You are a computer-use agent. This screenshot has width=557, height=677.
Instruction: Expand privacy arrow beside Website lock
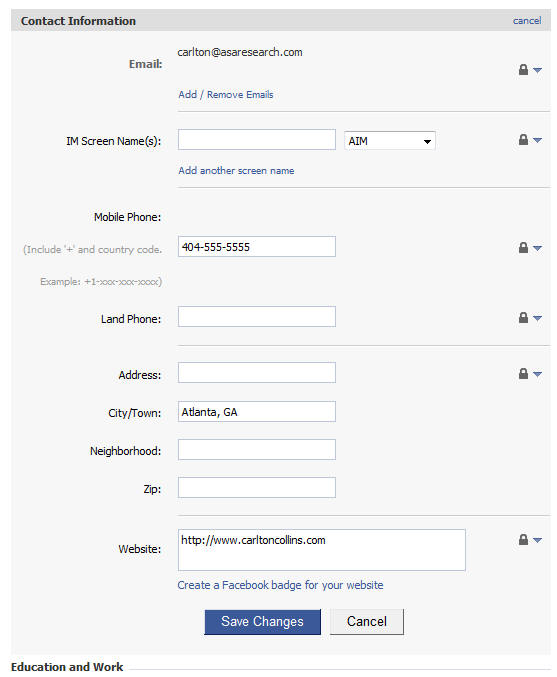[x=537, y=540]
